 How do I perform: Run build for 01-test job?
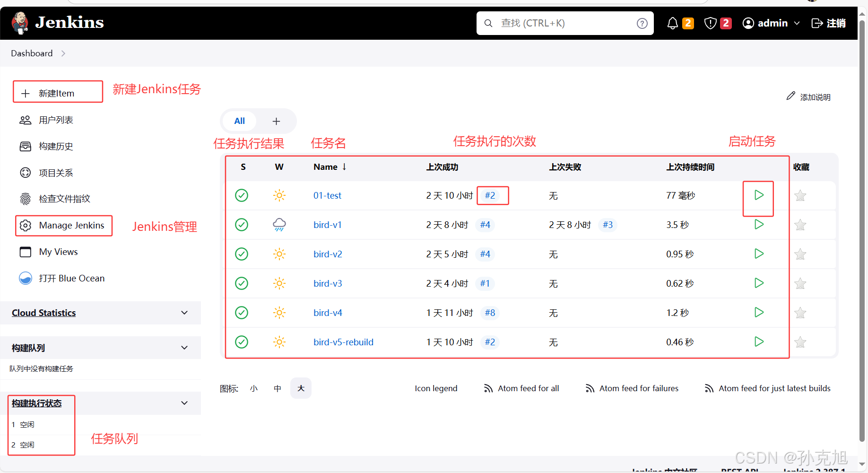click(x=759, y=195)
